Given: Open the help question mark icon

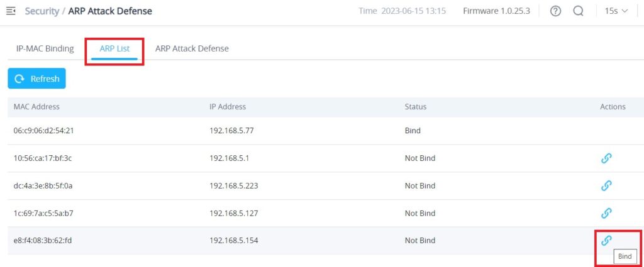Looking at the screenshot, I should coord(555,11).
